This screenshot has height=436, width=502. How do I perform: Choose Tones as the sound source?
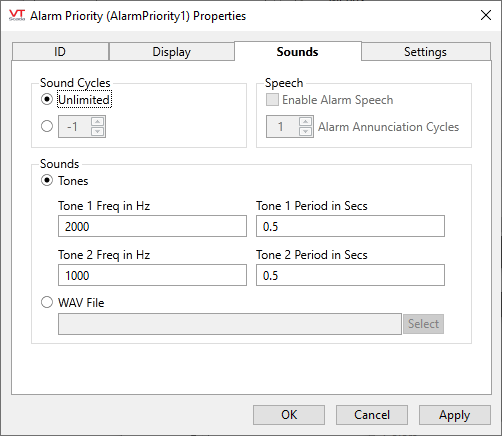click(47, 180)
